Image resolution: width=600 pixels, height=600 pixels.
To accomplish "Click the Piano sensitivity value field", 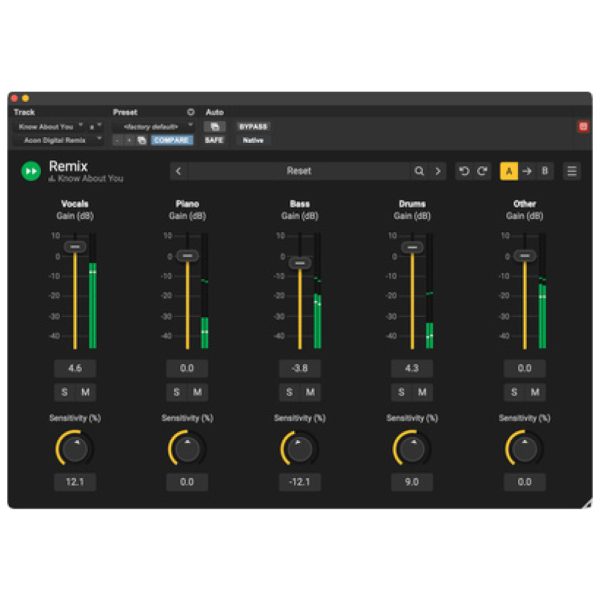I will (187, 482).
